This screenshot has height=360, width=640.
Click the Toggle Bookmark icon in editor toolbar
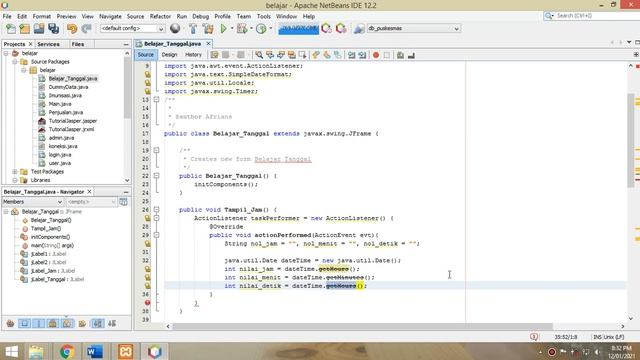pyautogui.click(x=338, y=55)
